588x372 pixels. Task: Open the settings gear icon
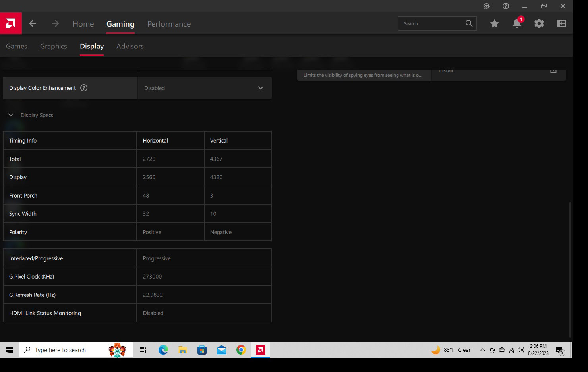539,24
